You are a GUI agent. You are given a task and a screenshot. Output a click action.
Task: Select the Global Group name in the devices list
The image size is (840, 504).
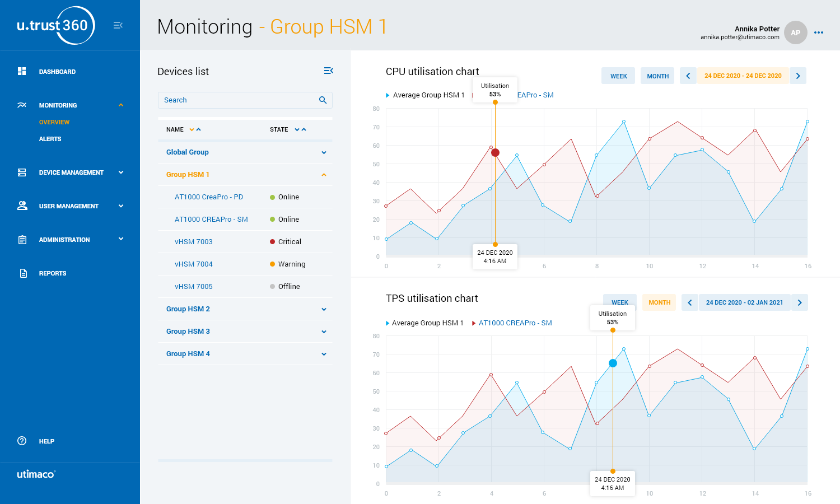coord(188,152)
